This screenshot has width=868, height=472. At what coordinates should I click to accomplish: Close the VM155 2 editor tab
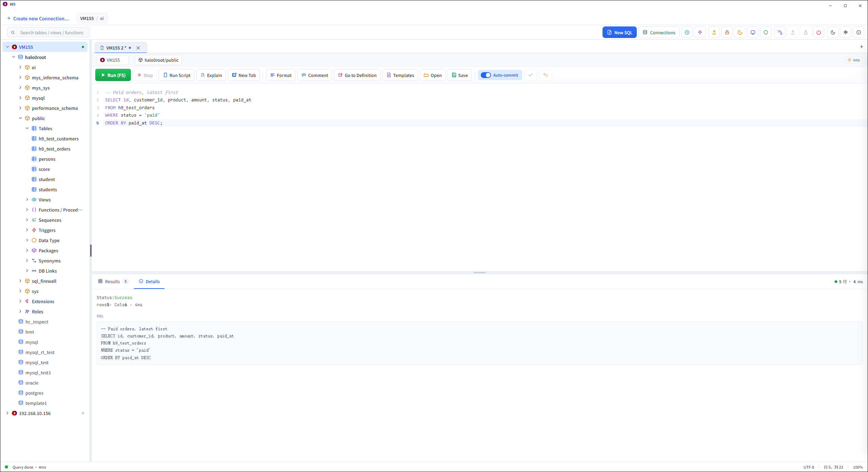pos(138,48)
